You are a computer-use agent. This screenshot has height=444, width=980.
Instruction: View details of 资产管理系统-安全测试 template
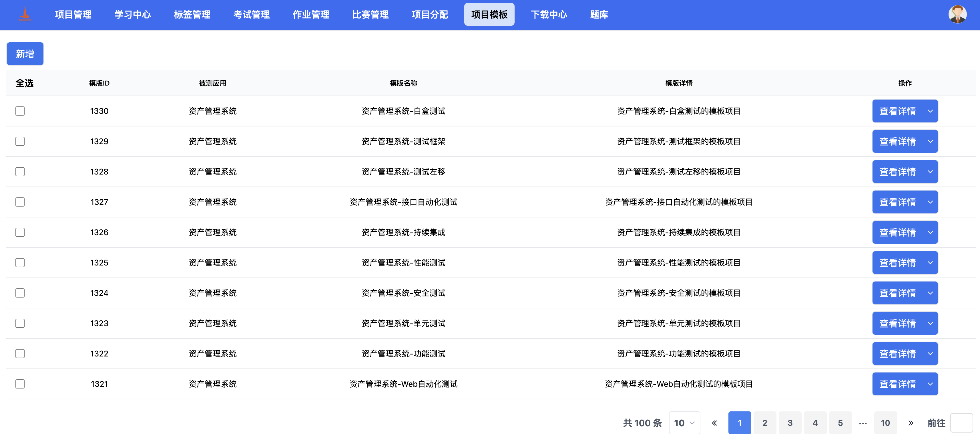pyautogui.click(x=899, y=293)
